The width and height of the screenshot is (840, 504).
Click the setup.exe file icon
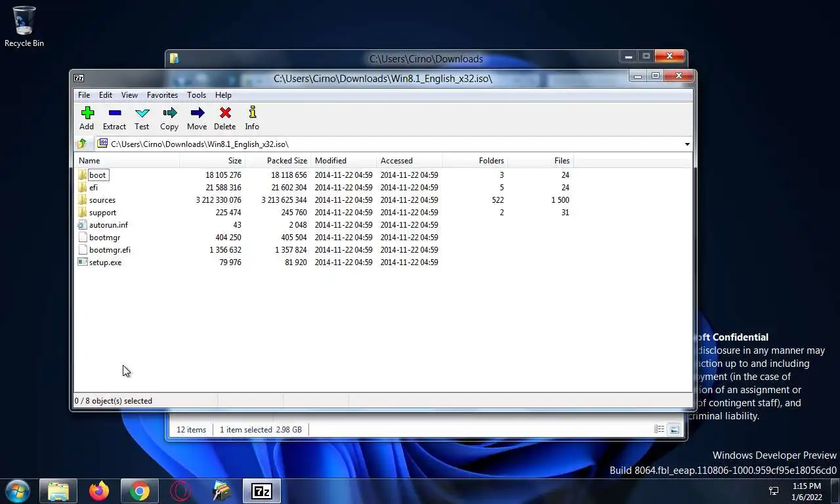coord(82,262)
